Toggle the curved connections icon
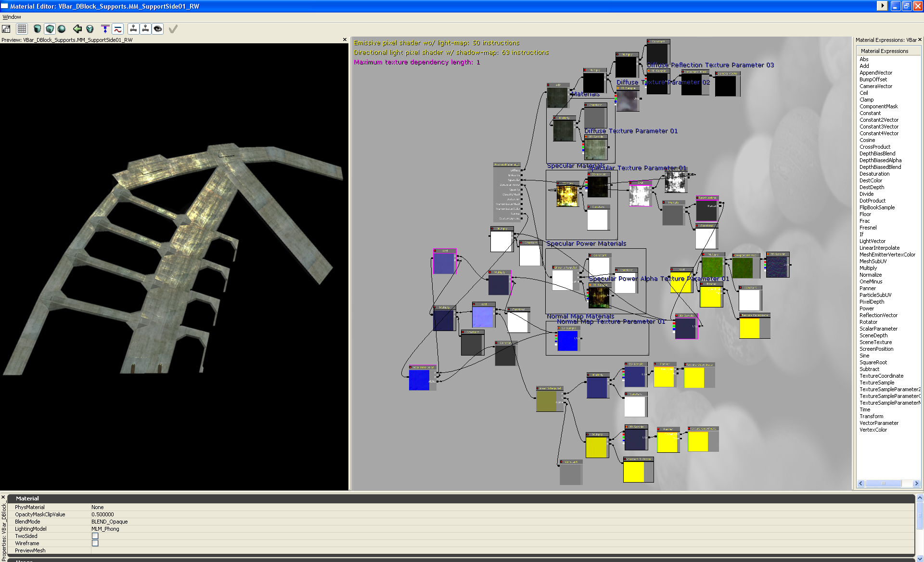The width and height of the screenshot is (924, 562). pos(118,29)
